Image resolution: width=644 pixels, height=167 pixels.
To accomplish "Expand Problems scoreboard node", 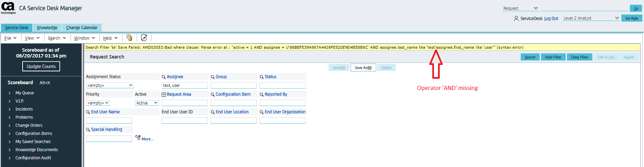I will (x=9, y=117).
